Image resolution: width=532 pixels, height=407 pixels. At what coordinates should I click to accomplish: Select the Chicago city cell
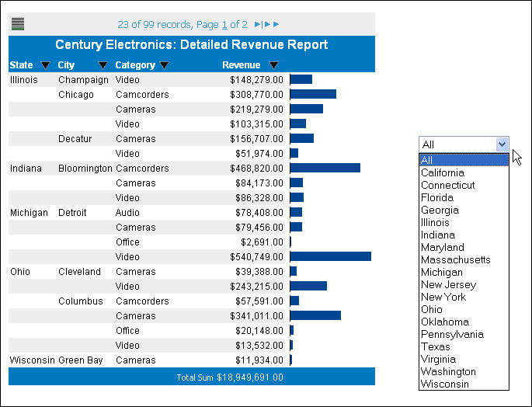76,95
